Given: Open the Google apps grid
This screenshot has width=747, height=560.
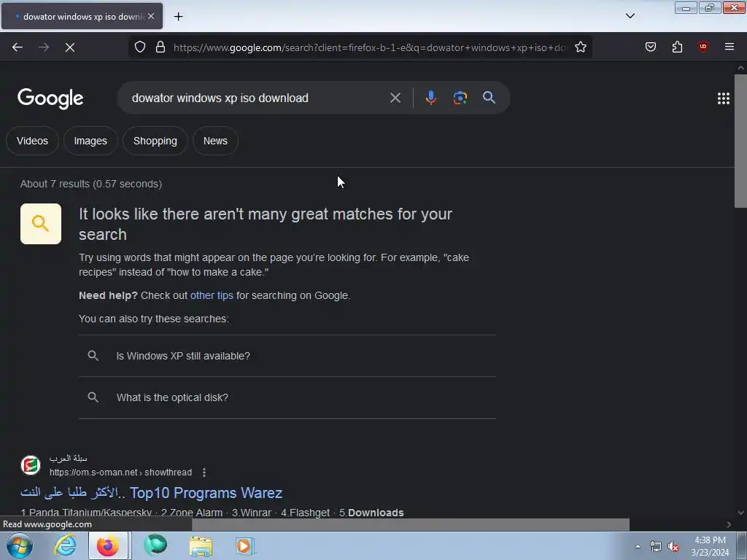Looking at the screenshot, I should [723, 98].
